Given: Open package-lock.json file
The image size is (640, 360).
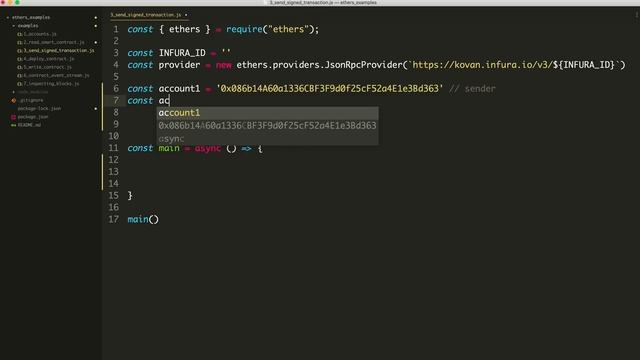Looking at the screenshot, I should 39,108.
